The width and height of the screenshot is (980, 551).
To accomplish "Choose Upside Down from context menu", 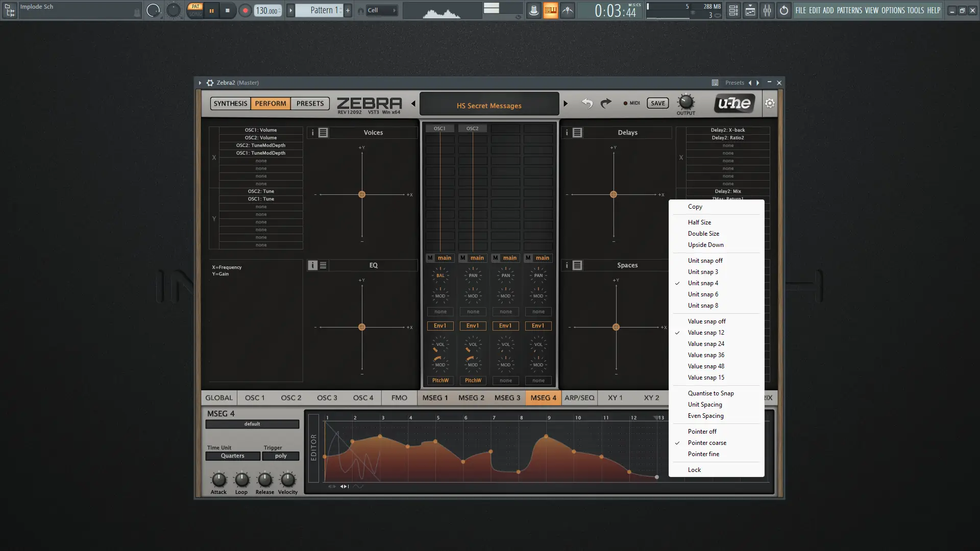I will pos(705,245).
